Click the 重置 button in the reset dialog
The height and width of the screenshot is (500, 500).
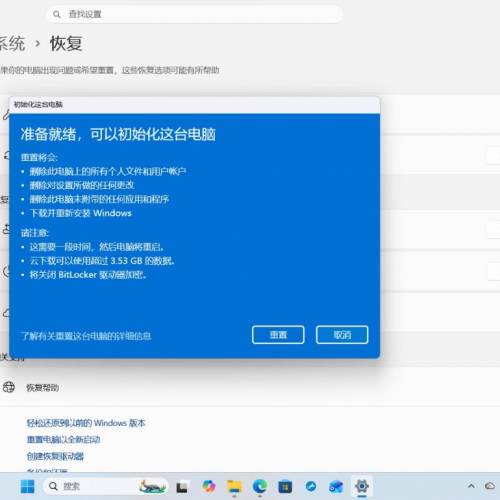click(x=278, y=335)
